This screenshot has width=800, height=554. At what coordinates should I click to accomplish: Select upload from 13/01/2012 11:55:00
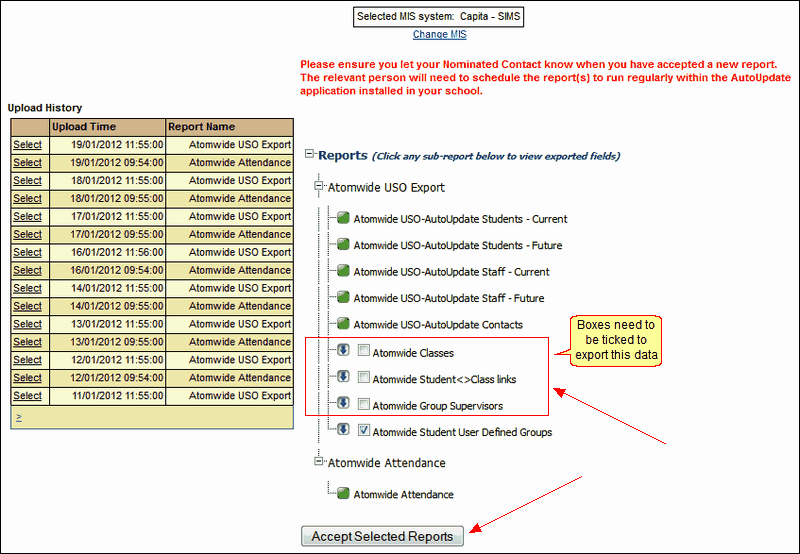click(x=28, y=324)
